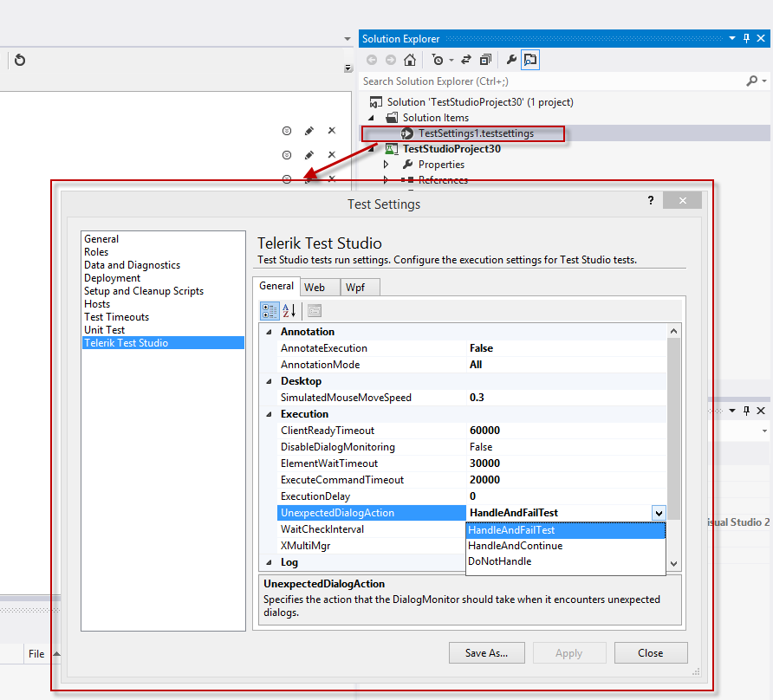Choose the Deployment category
The image size is (773, 700).
[x=113, y=278]
